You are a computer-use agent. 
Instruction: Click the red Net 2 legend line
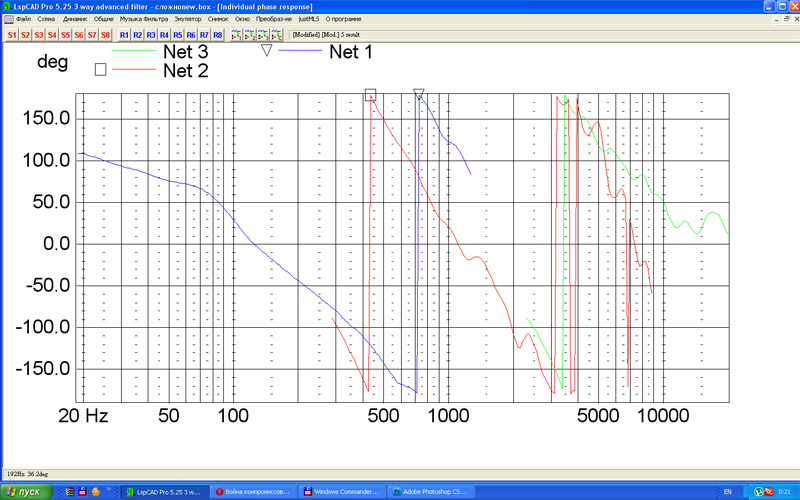click(134, 69)
